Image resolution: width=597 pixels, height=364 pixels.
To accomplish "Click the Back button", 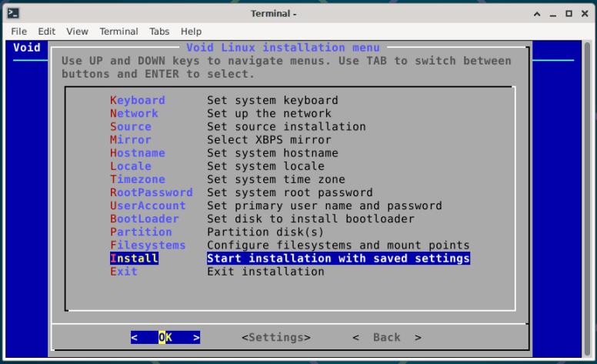I will click(387, 337).
